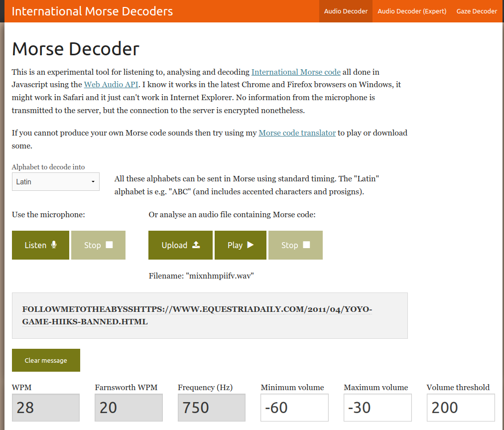Click the Frequency (Hz) field
Image resolution: width=504 pixels, height=430 pixels.
(211, 408)
